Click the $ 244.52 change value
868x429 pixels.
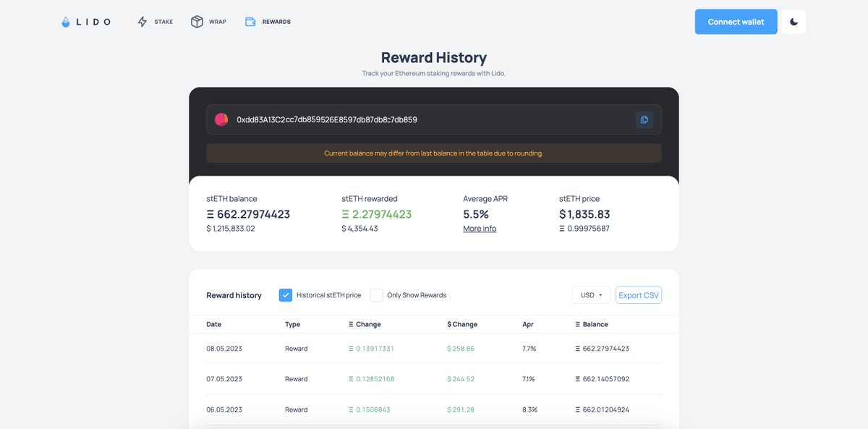pos(461,379)
